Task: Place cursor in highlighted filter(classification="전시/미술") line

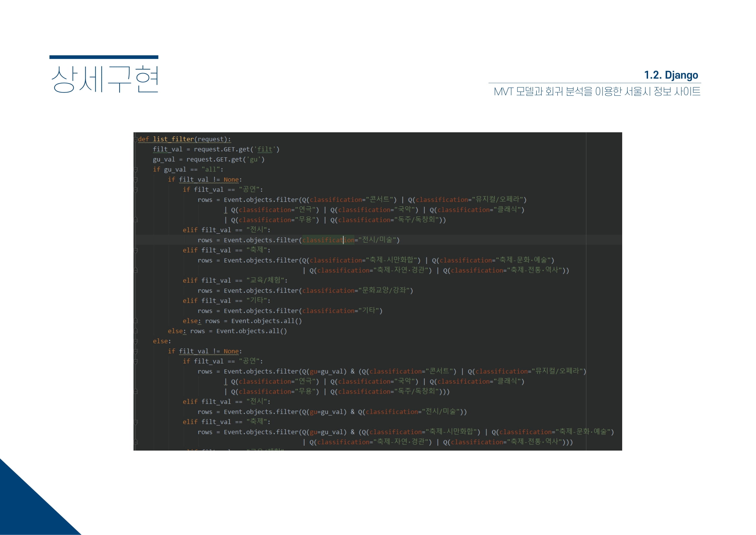Action: (x=299, y=240)
